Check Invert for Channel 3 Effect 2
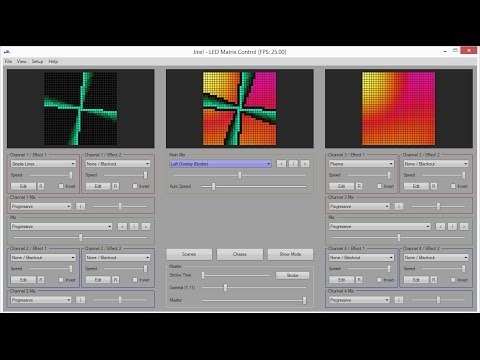Screen dimensions: 480x360 coord(453,186)
